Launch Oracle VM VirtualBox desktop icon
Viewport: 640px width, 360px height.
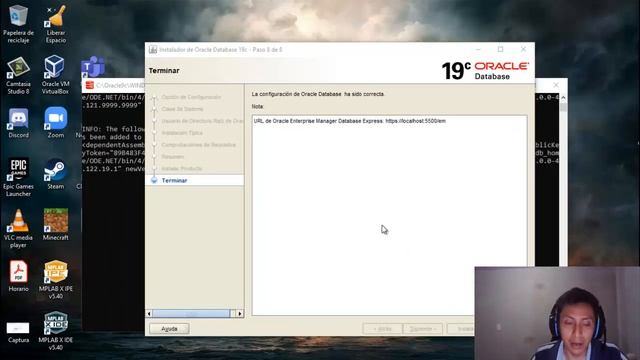pos(55,76)
